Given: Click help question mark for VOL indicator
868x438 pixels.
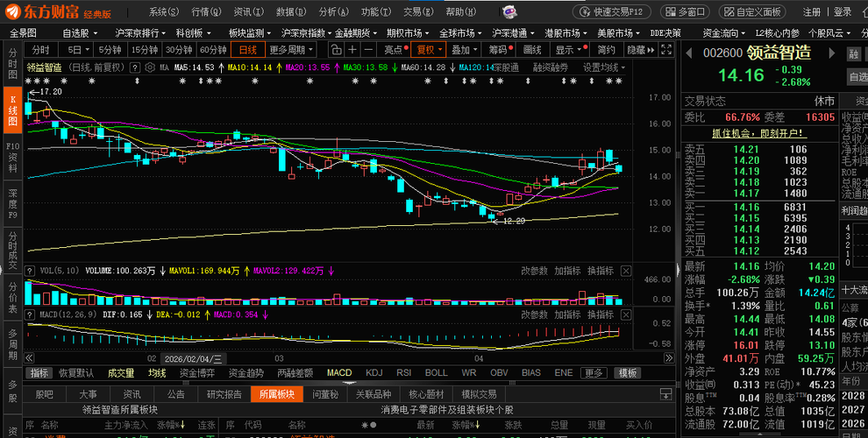Looking at the screenshot, I should pyautogui.click(x=29, y=271).
